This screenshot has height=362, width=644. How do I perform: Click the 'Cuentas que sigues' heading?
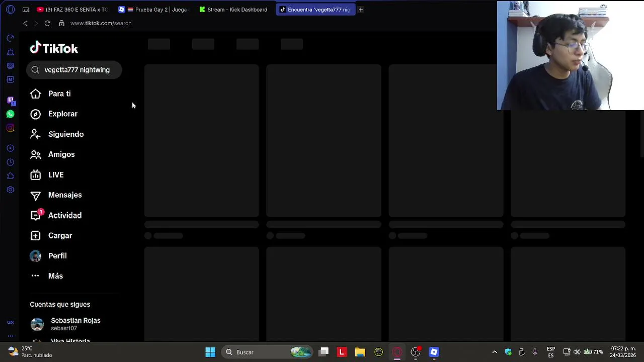(x=60, y=304)
